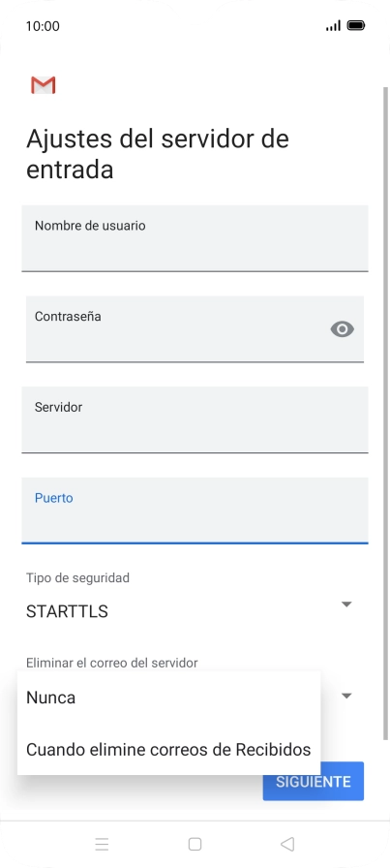
Task: Tap the Android home square button
Action: (x=195, y=844)
